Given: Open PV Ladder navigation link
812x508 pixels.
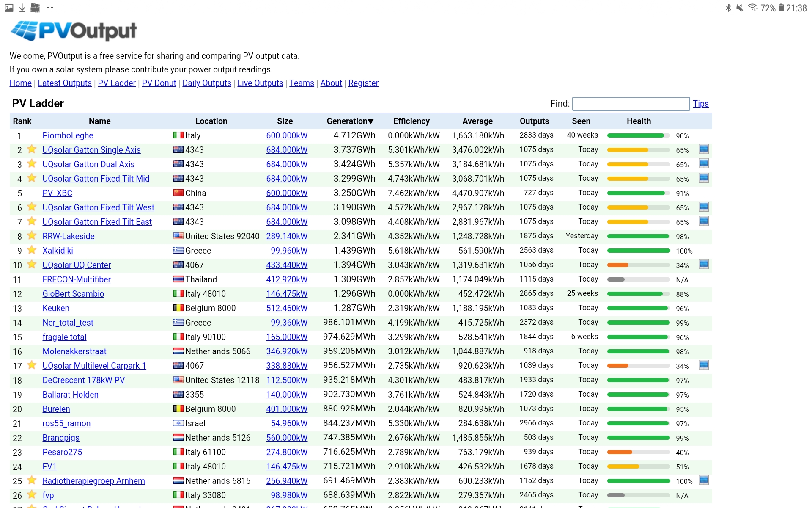Looking at the screenshot, I should click(117, 83).
